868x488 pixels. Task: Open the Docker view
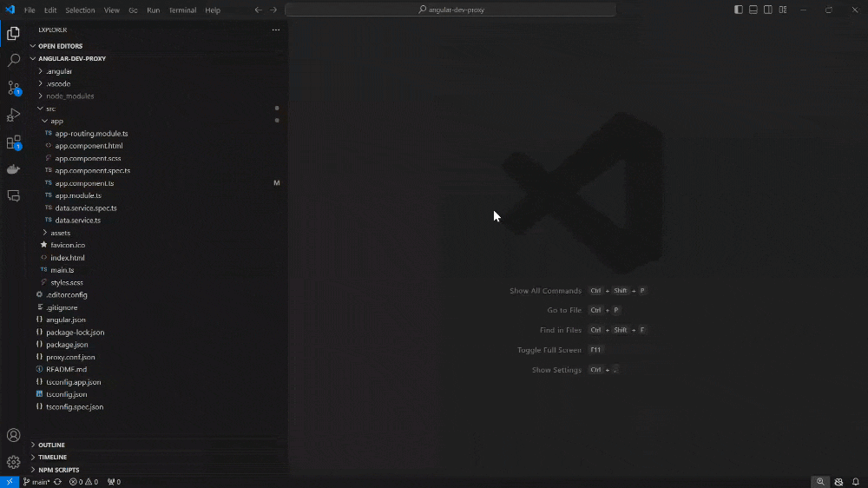tap(13, 169)
